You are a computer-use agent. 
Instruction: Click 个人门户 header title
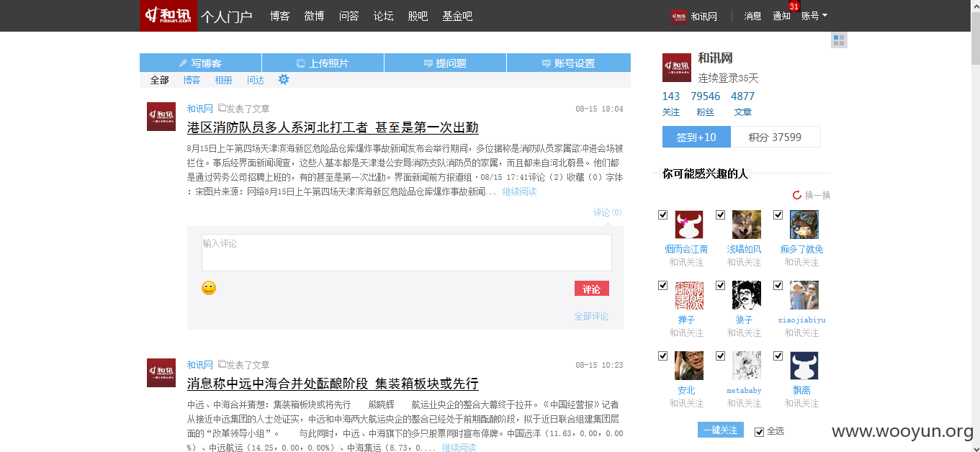tap(227, 17)
